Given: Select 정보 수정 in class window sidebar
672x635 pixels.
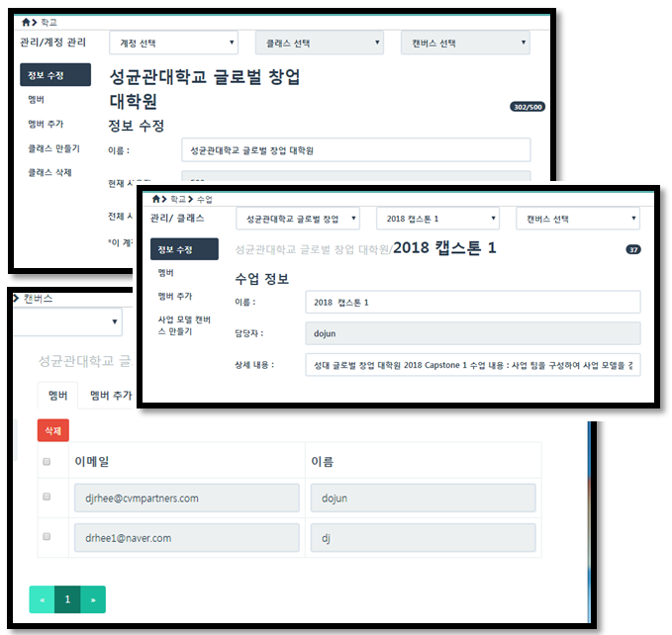Looking at the screenshot, I should pyautogui.click(x=184, y=249).
